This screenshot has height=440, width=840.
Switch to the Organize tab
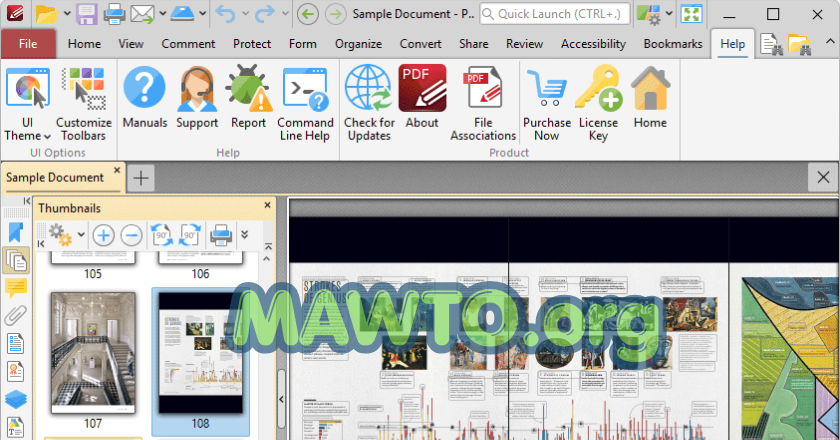pyautogui.click(x=358, y=44)
